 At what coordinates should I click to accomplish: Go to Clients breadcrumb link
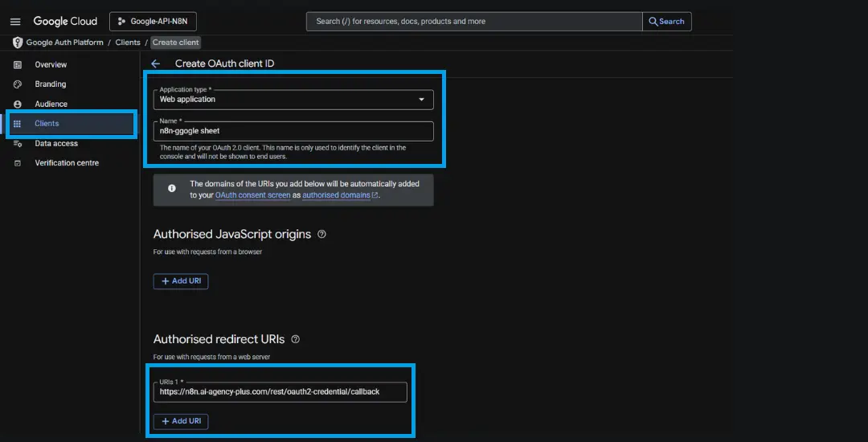[128, 43]
